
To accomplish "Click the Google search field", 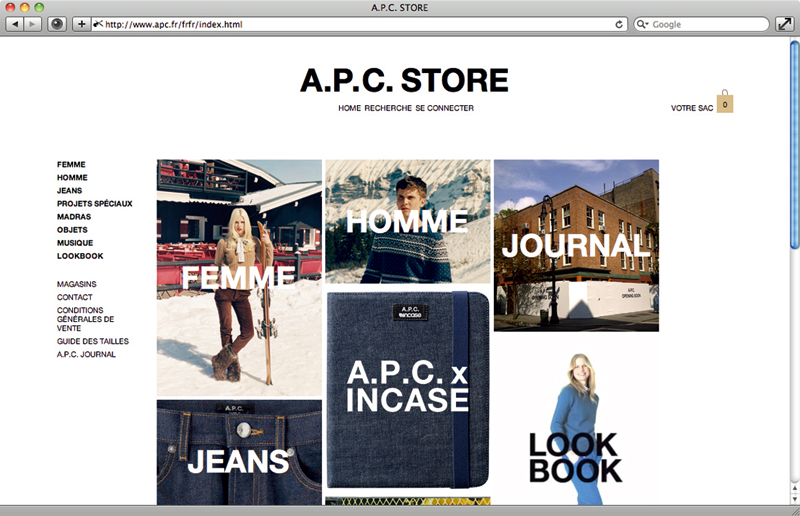I will [x=701, y=24].
